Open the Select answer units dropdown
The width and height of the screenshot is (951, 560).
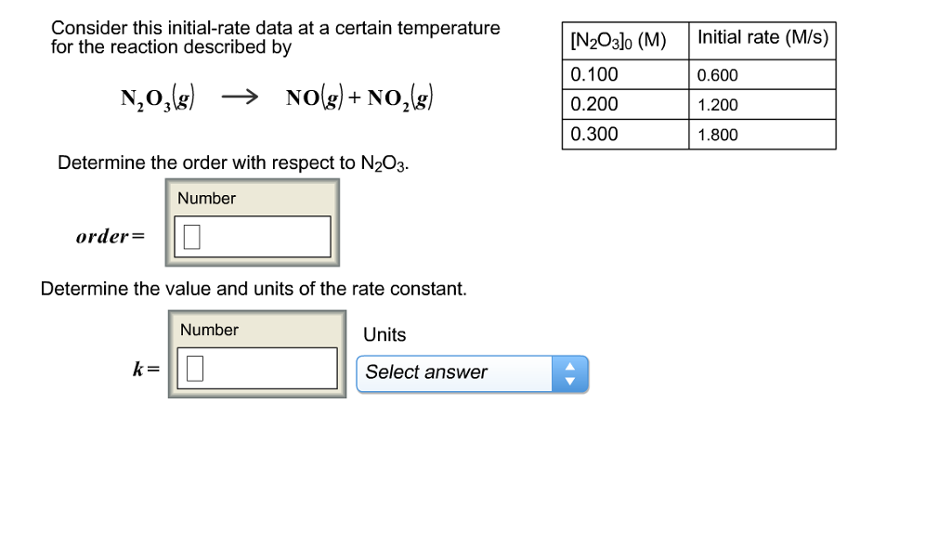coord(455,372)
